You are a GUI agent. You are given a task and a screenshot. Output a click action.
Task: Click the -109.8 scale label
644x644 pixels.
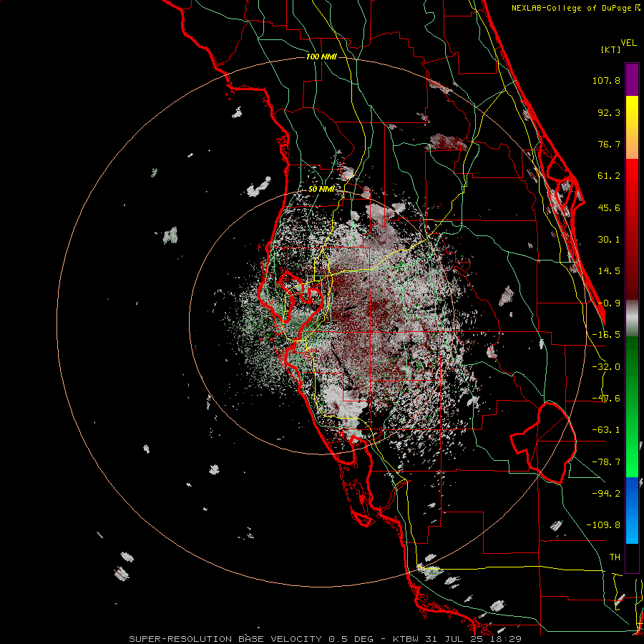(x=603, y=525)
